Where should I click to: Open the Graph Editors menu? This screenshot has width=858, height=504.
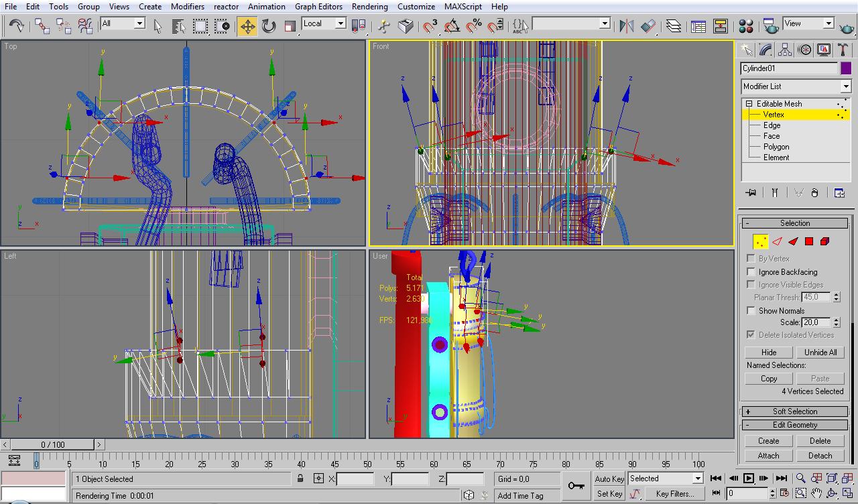tap(318, 7)
